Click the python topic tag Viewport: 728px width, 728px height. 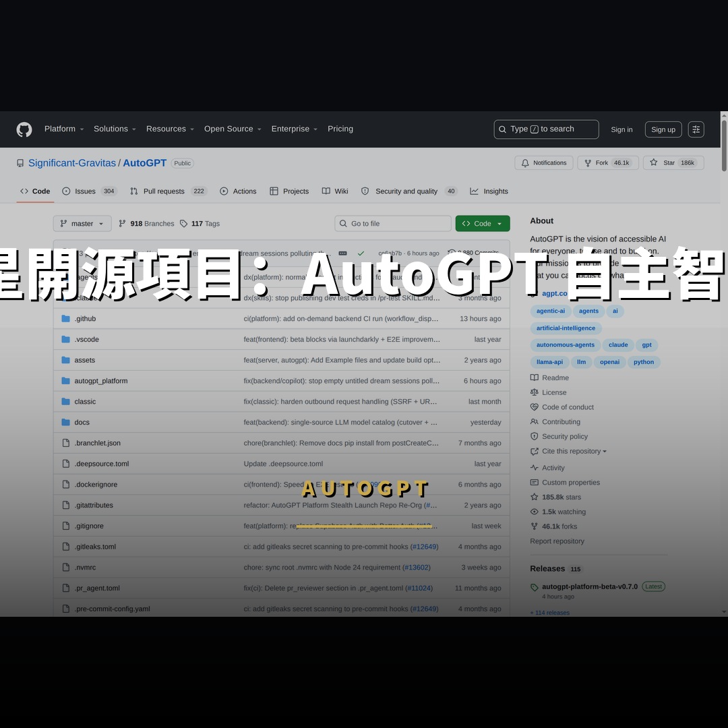[x=644, y=362]
